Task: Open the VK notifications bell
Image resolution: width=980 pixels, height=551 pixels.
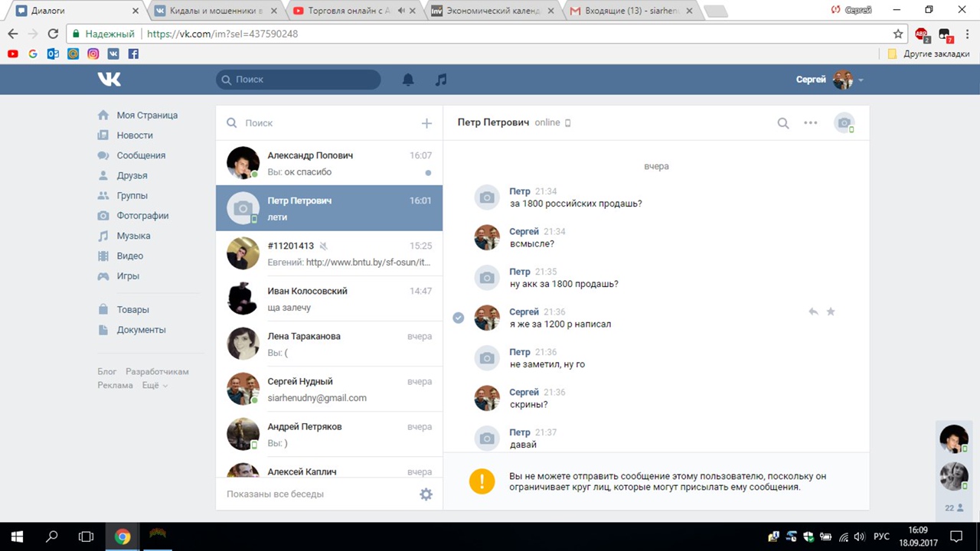Action: coord(408,80)
